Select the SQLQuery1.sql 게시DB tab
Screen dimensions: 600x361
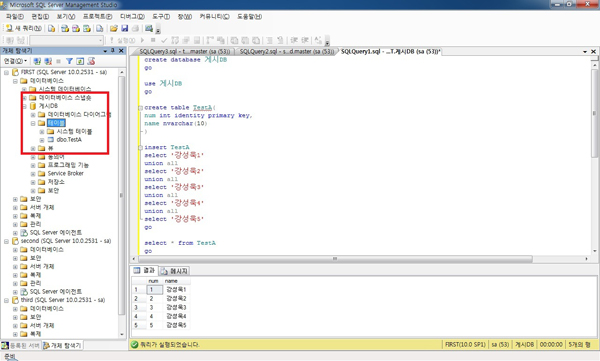[390, 51]
